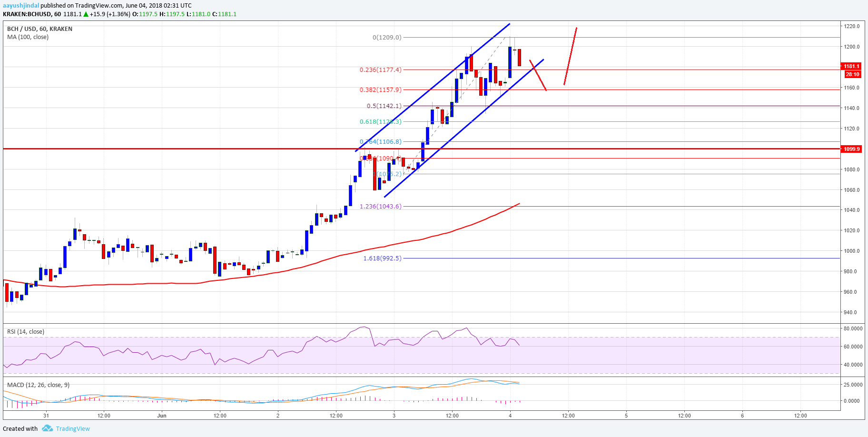Click the 5 date label on time axis
The width and height of the screenshot is (868, 437).
[626, 416]
